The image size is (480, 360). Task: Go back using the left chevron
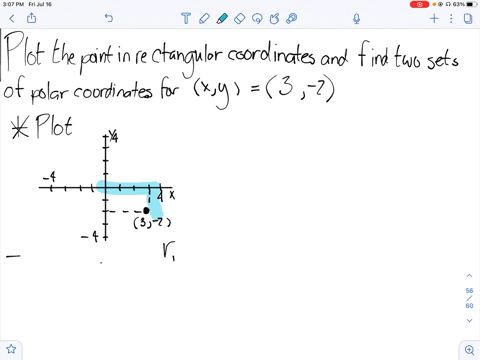[x=12, y=18]
